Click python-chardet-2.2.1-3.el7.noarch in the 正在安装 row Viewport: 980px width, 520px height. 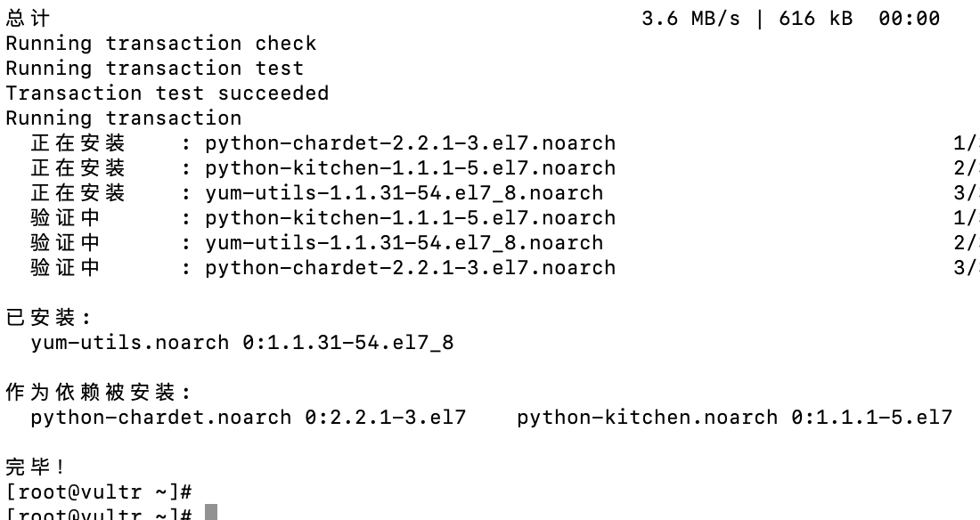coord(410,143)
